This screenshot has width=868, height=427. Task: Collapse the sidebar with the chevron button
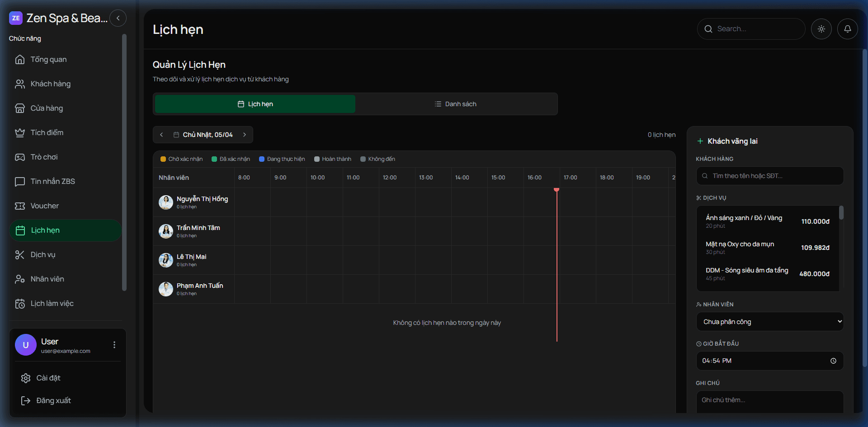[x=118, y=18]
